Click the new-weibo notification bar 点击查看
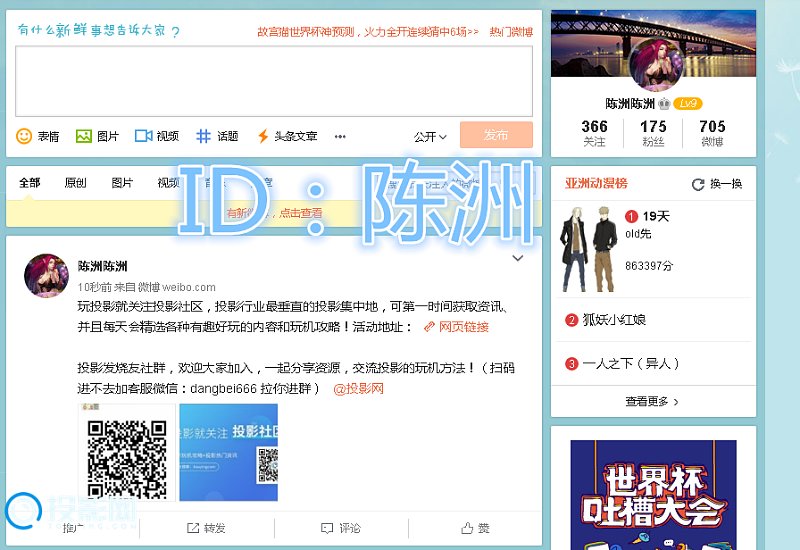800x550 pixels. 274,213
